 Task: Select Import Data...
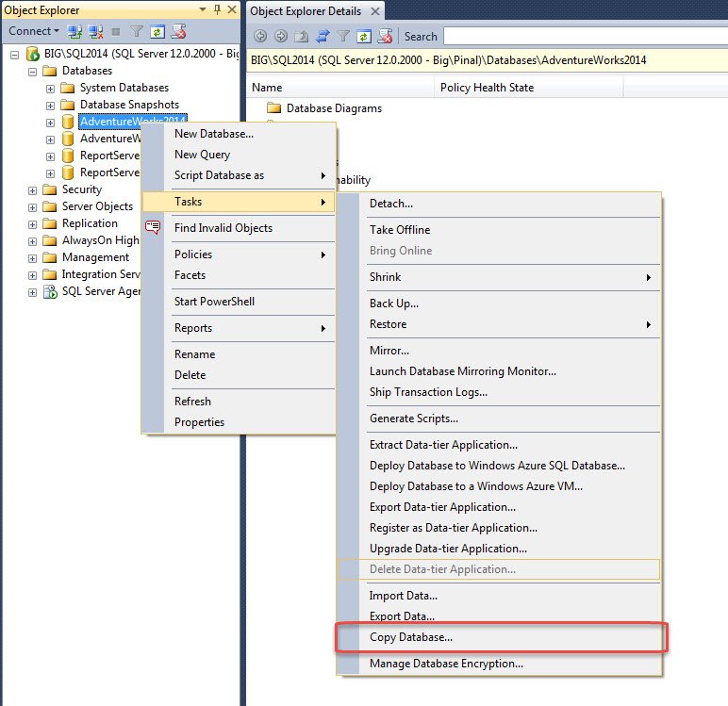[499, 596]
